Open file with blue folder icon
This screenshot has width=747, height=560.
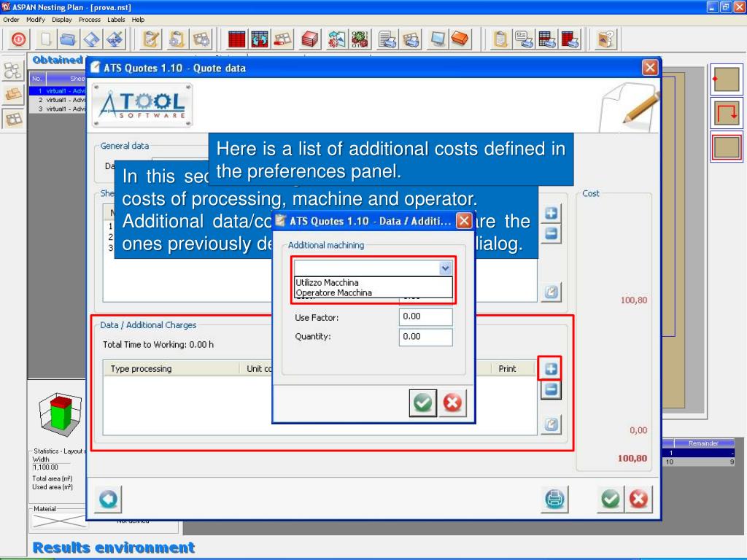point(68,39)
